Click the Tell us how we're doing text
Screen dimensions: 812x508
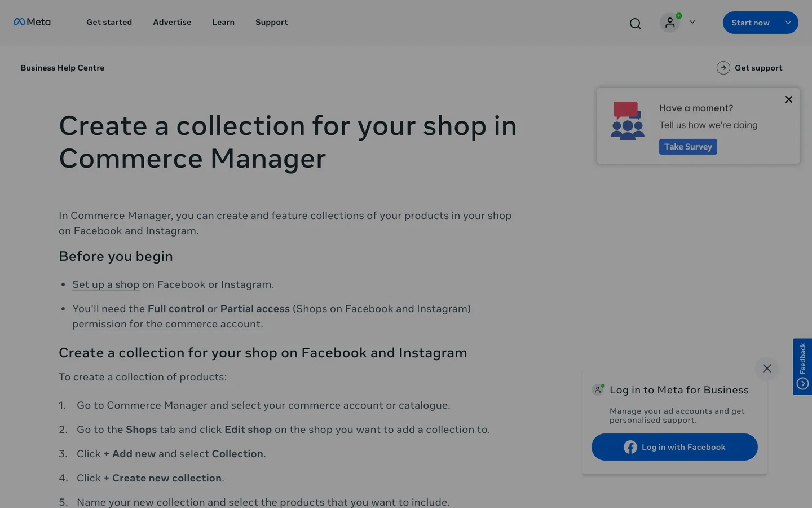click(x=708, y=125)
